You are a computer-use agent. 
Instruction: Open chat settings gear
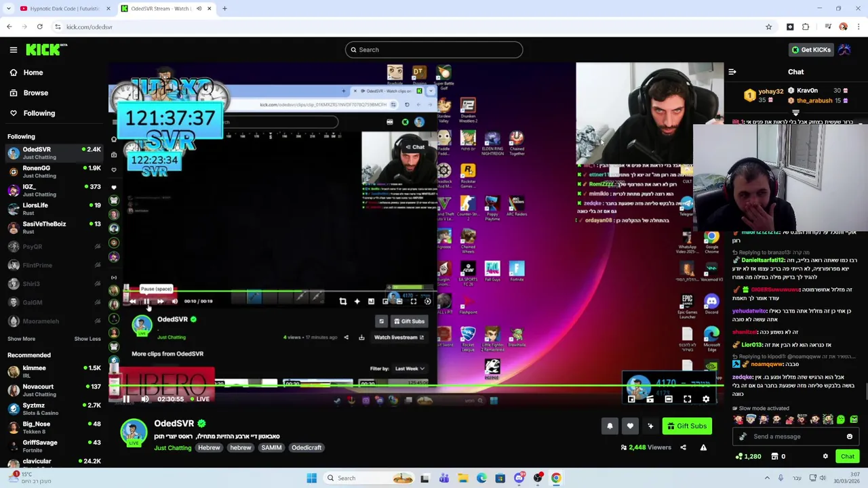[825, 457]
